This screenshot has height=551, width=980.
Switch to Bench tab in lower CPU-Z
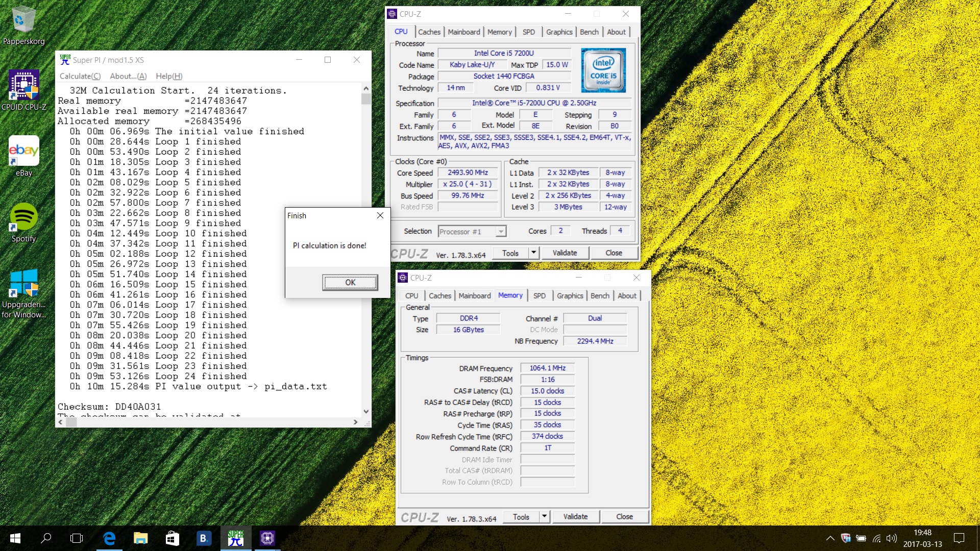pos(600,295)
